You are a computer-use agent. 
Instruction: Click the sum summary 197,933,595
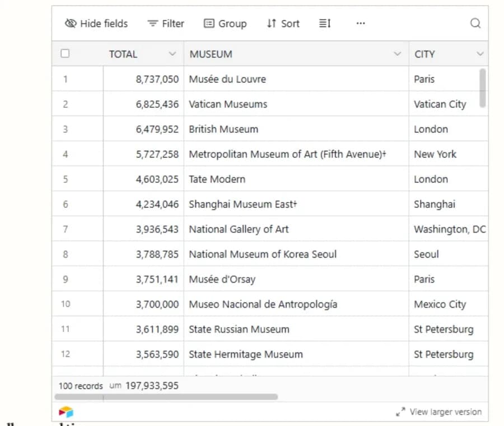152,386
